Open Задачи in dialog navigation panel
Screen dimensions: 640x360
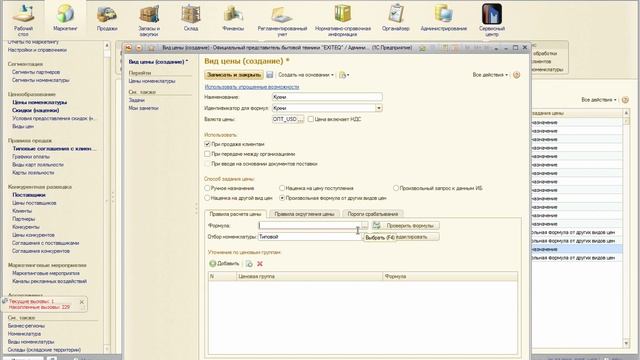coord(137,100)
